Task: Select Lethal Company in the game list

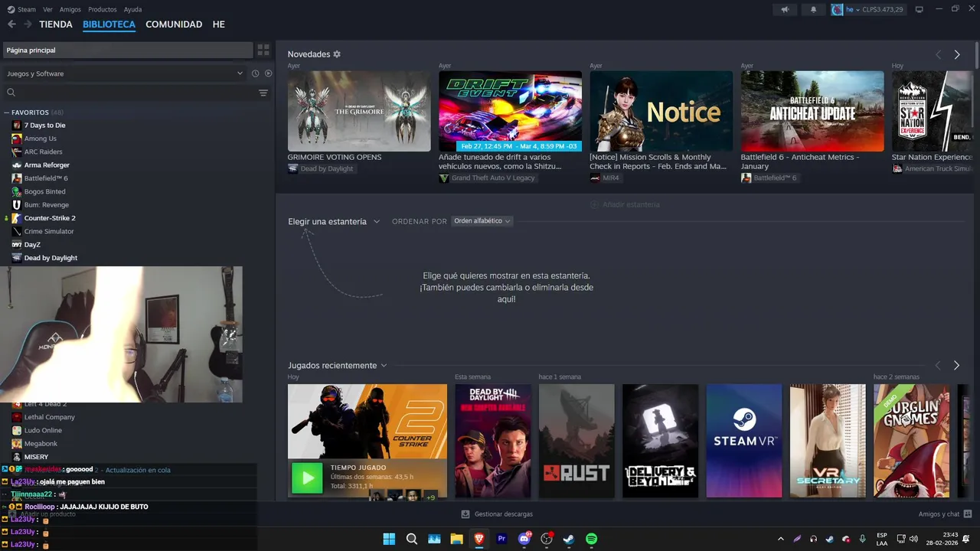Action: [49, 417]
